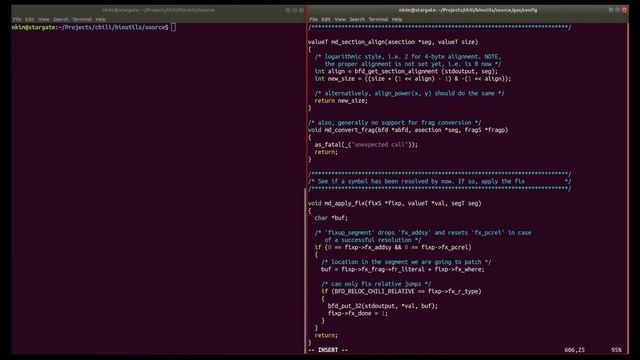Minimize the right gas/config terminal window
640x360 pixels.
click(611, 10)
